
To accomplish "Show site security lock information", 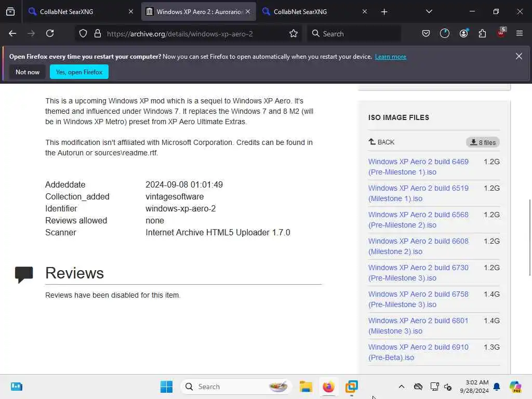I will click(x=98, y=34).
